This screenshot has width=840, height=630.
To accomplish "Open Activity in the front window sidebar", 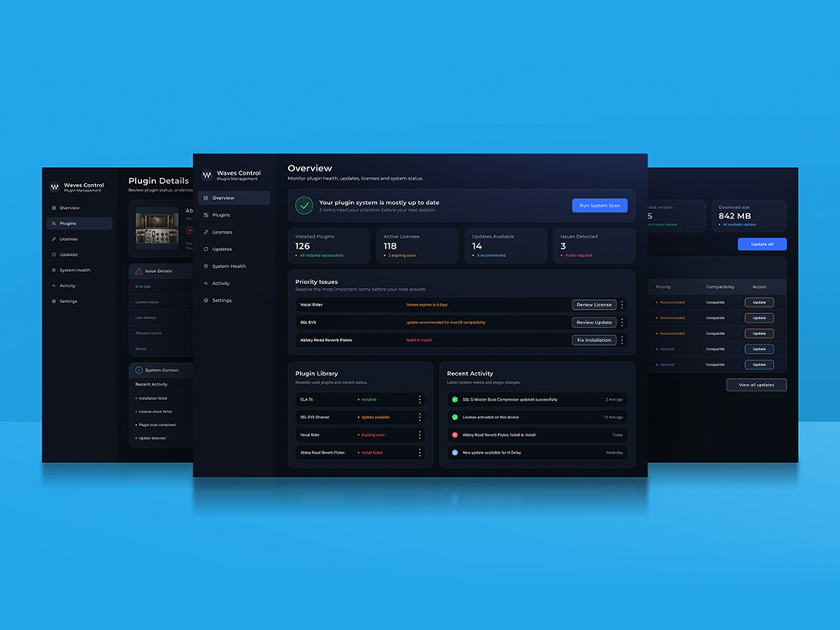I will pos(234,283).
